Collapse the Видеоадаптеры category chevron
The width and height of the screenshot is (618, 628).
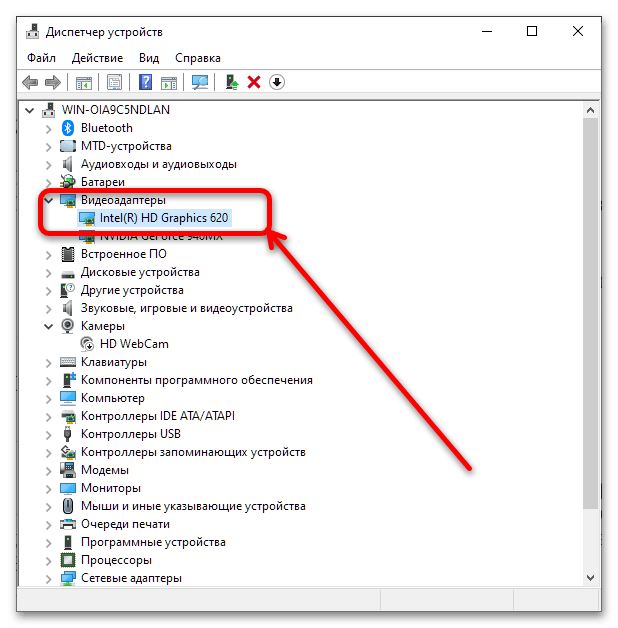[48, 200]
